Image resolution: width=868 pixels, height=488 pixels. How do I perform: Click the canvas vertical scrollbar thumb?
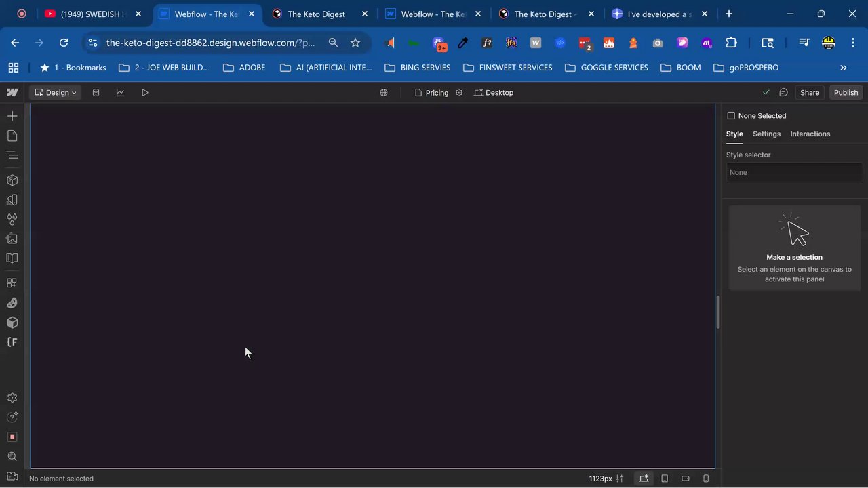click(x=718, y=312)
